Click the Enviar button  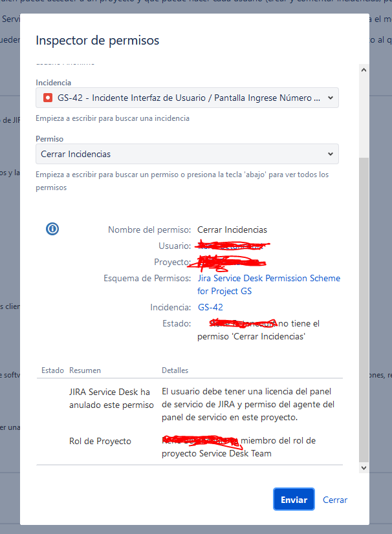(294, 499)
